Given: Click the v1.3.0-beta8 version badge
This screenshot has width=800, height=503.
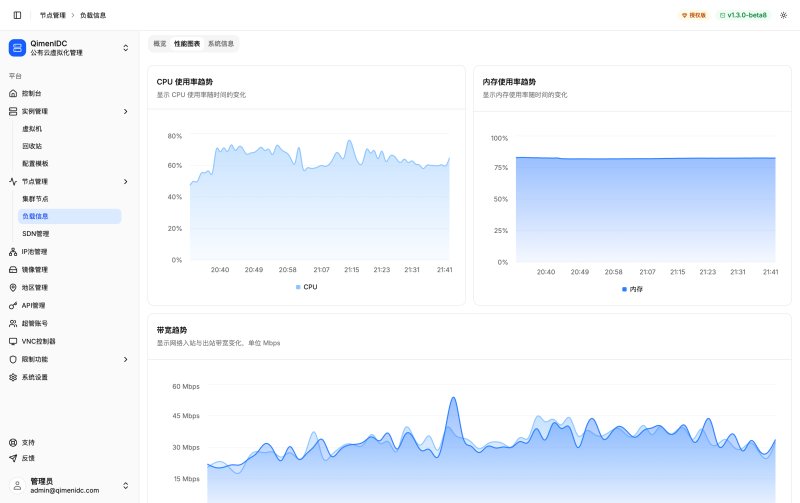Looking at the screenshot, I should point(743,15).
